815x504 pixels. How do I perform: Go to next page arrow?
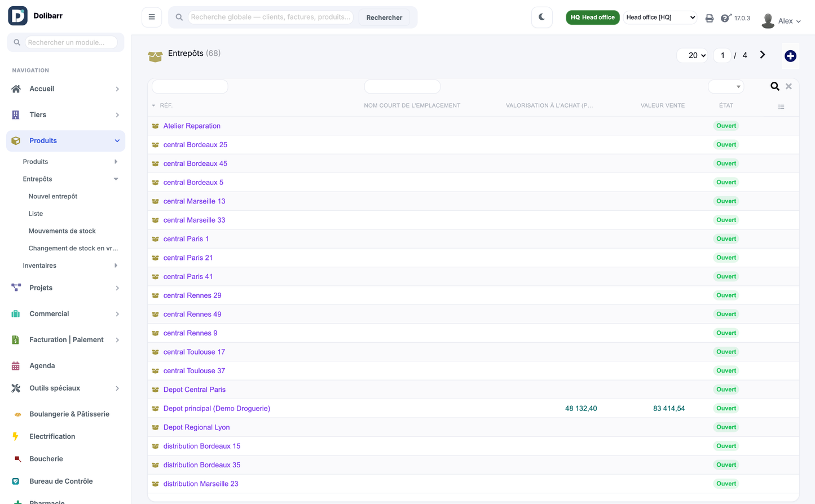tap(763, 55)
